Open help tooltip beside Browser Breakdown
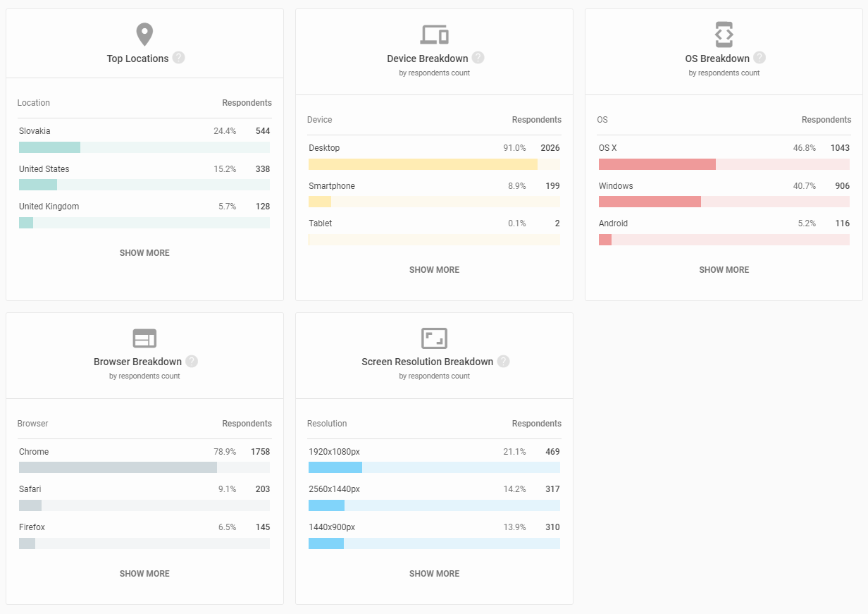 pyautogui.click(x=192, y=361)
